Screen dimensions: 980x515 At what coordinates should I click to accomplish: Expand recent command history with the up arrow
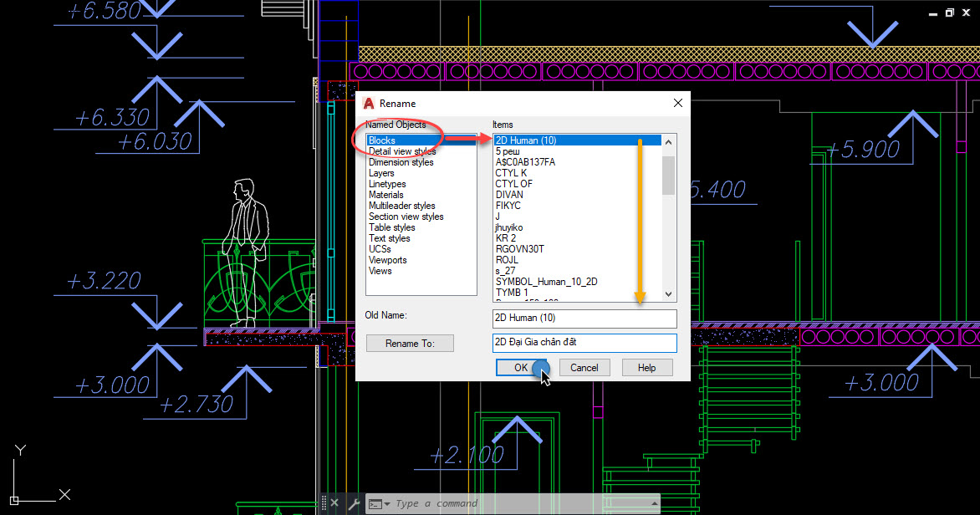[x=653, y=503]
